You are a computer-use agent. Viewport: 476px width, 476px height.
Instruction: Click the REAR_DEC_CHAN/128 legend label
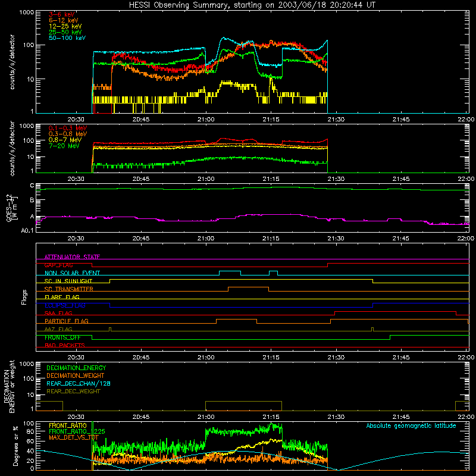point(79,384)
